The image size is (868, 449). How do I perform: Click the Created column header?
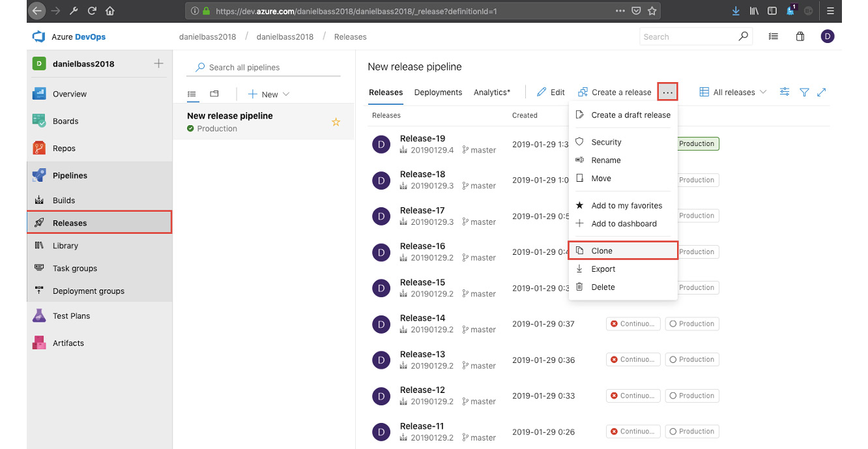coord(525,115)
